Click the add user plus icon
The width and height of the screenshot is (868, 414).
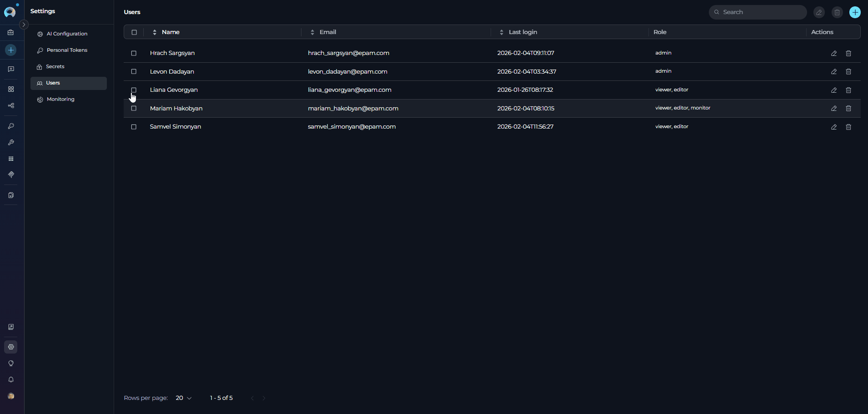[x=855, y=12]
